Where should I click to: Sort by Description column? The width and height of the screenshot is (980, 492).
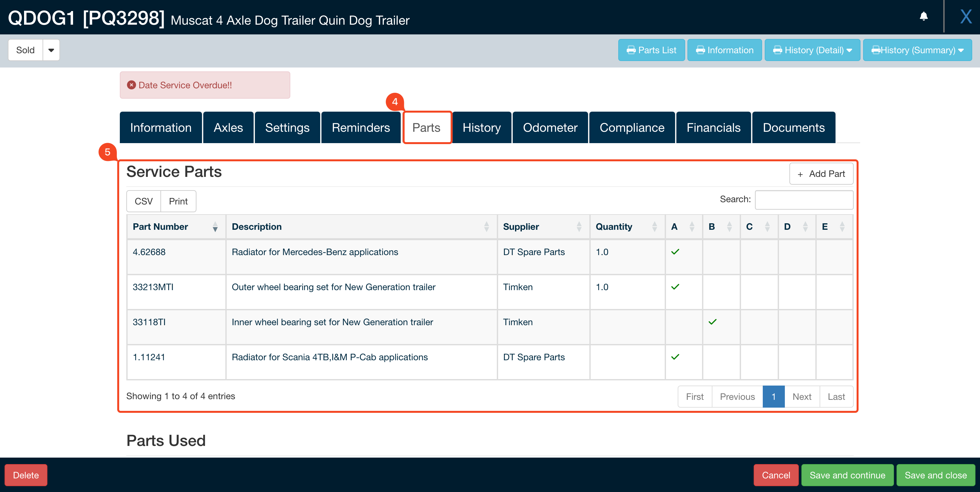click(361, 227)
